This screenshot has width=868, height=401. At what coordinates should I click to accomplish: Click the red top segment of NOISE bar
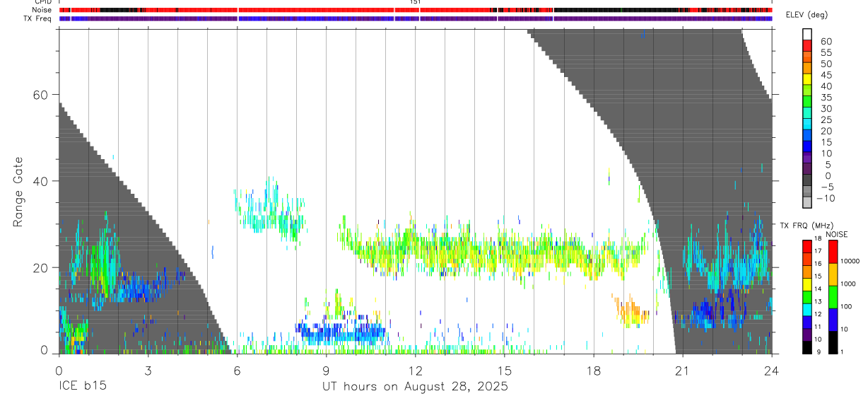(x=833, y=252)
